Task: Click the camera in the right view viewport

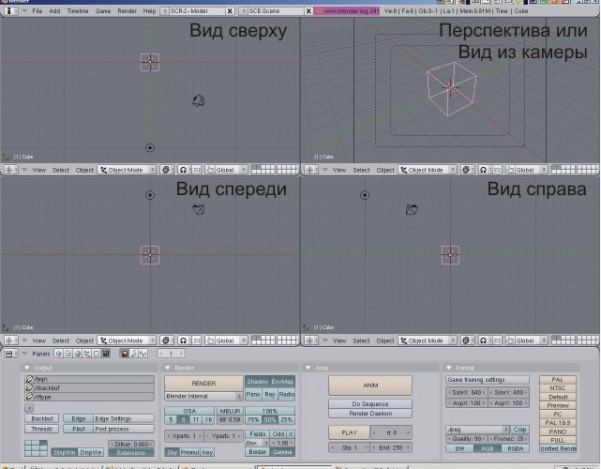Action: [411, 209]
